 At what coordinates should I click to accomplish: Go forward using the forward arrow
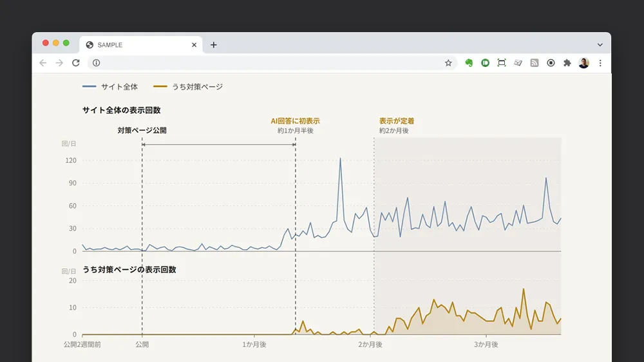[x=59, y=63]
